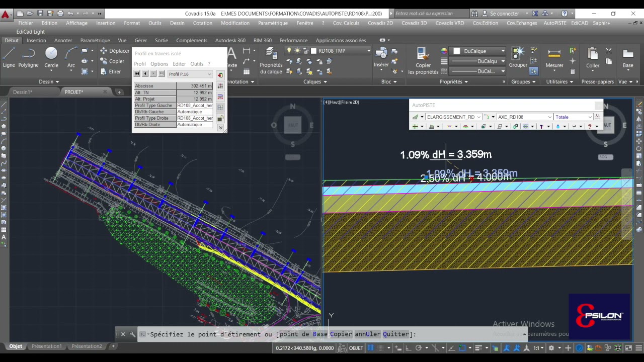644x362 pixels.
Task: Open Propriétés du calque layer manager
Action: pyautogui.click(x=271, y=61)
